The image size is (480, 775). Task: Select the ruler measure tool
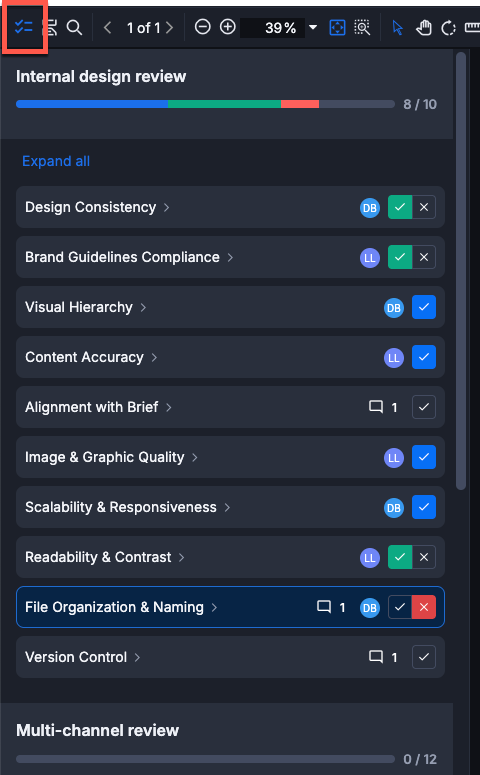click(x=473, y=28)
